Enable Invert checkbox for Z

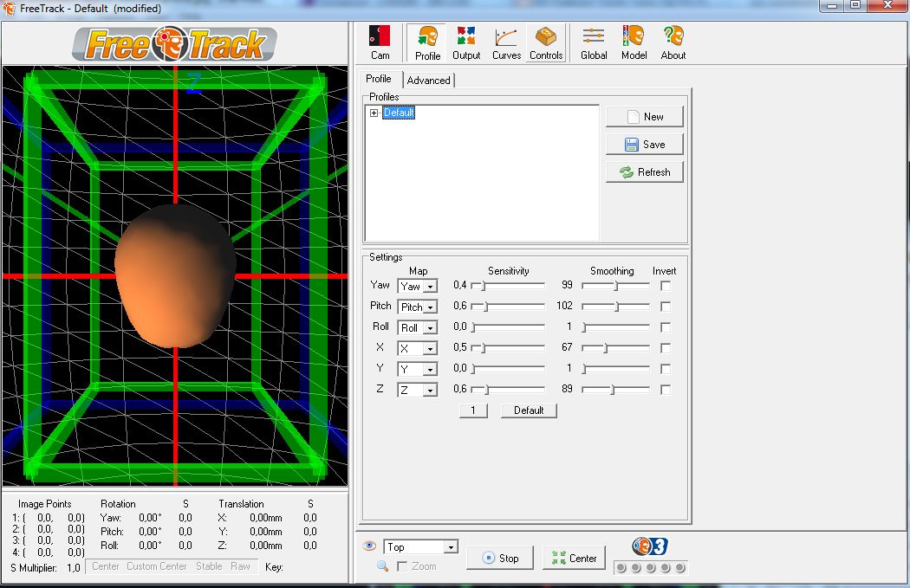tap(666, 389)
